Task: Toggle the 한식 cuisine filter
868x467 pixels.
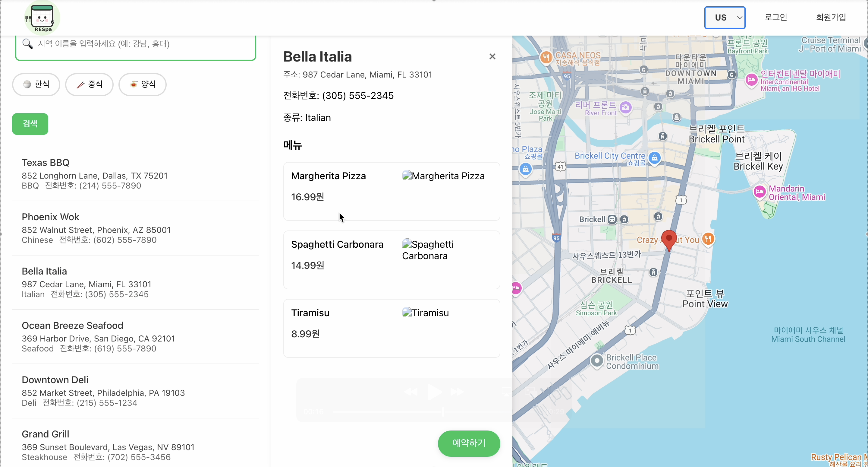Action: (36, 84)
